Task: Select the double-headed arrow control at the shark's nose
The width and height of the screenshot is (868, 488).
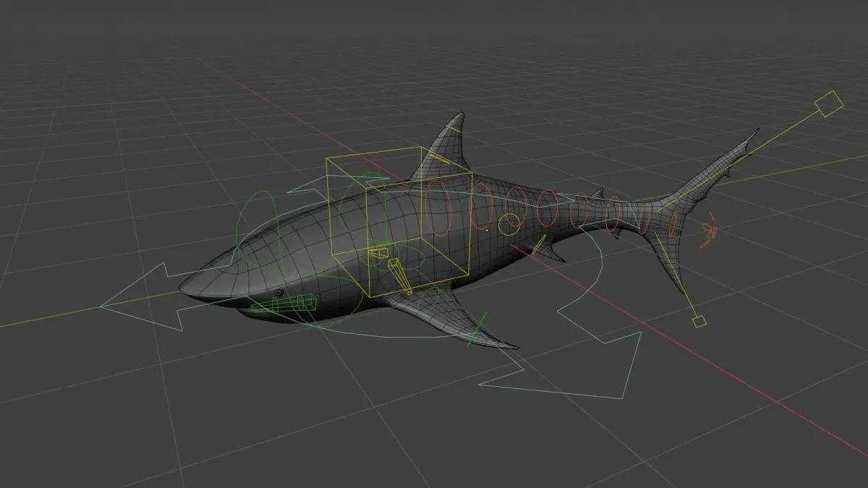Action: 142,297
